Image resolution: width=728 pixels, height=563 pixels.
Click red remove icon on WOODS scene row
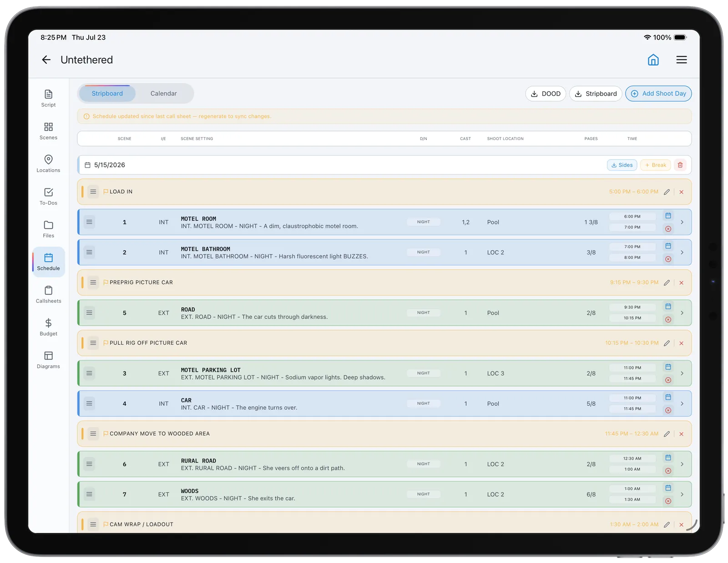coord(668,501)
